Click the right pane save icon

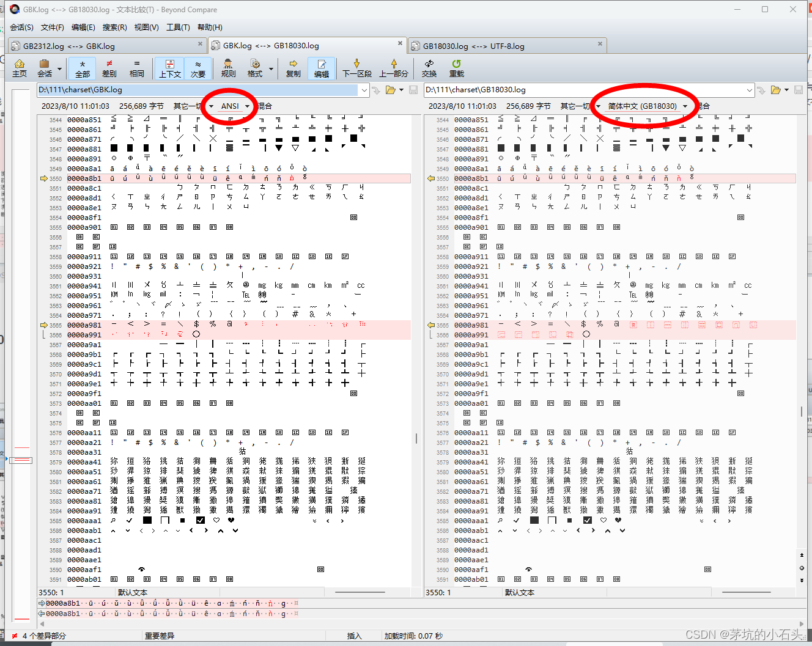tap(799, 90)
